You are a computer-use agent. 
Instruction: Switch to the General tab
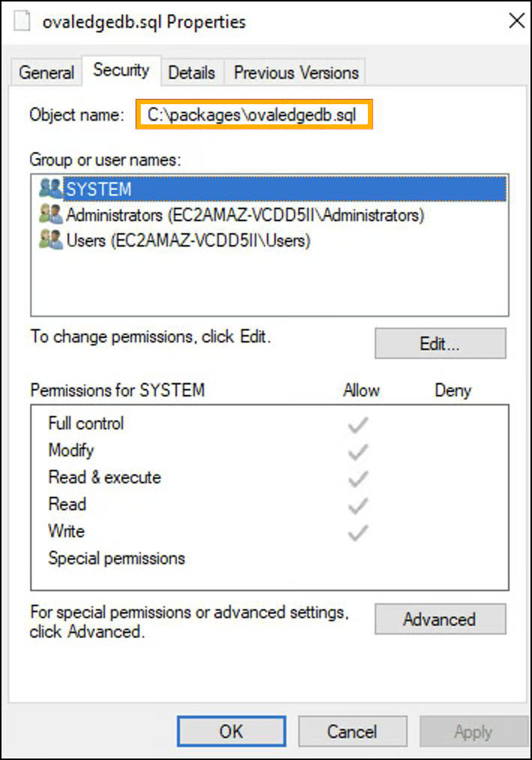point(46,73)
